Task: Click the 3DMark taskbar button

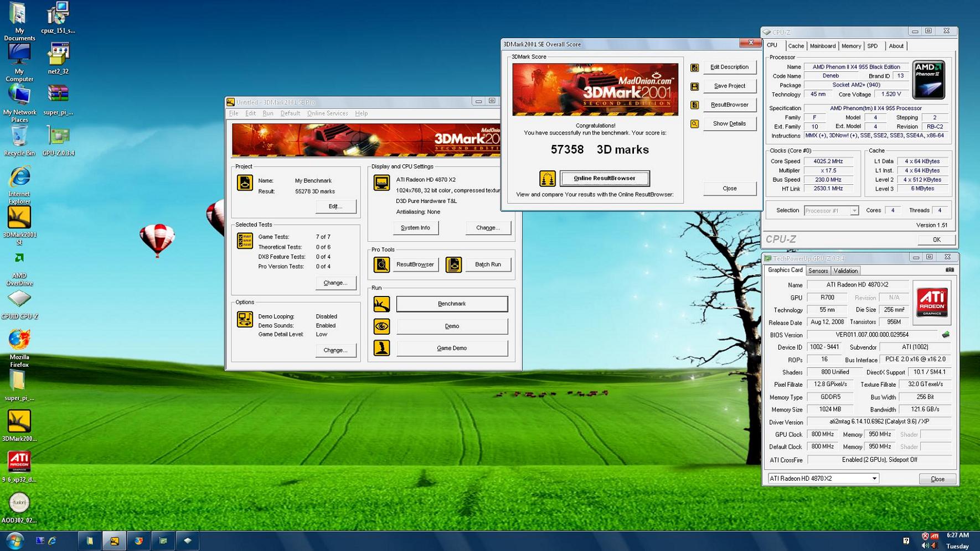Action: pos(114,540)
